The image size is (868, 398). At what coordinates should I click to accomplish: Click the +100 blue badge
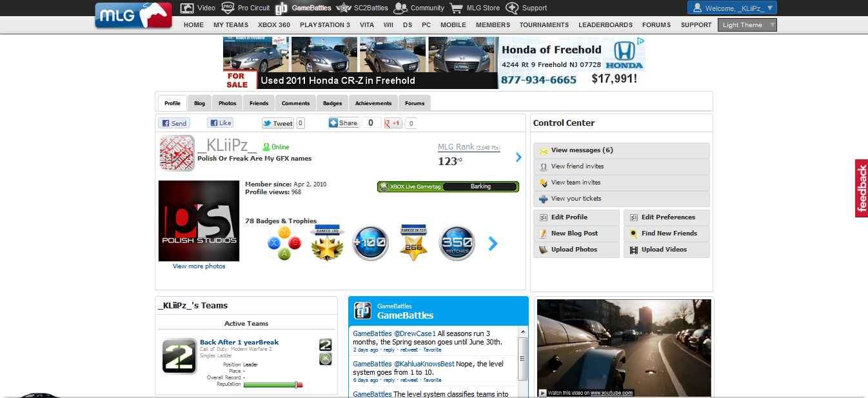pos(371,243)
